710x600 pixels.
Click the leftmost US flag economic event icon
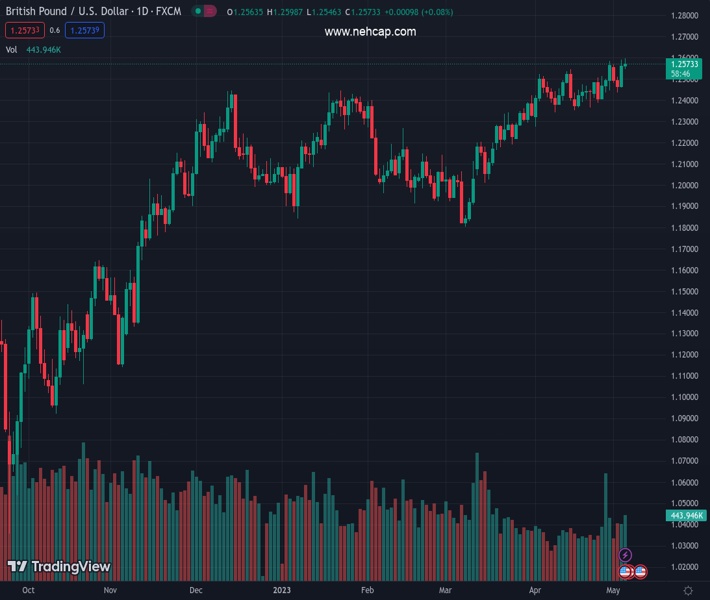pyautogui.click(x=626, y=571)
